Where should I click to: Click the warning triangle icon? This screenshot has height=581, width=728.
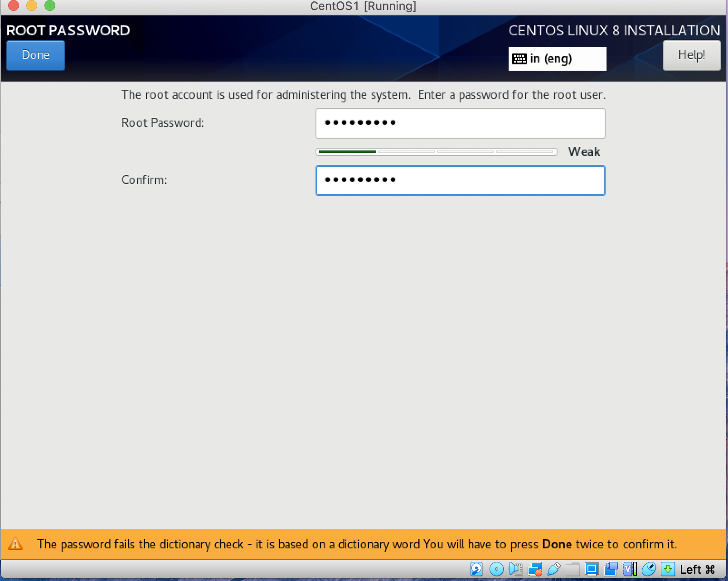pos(15,544)
